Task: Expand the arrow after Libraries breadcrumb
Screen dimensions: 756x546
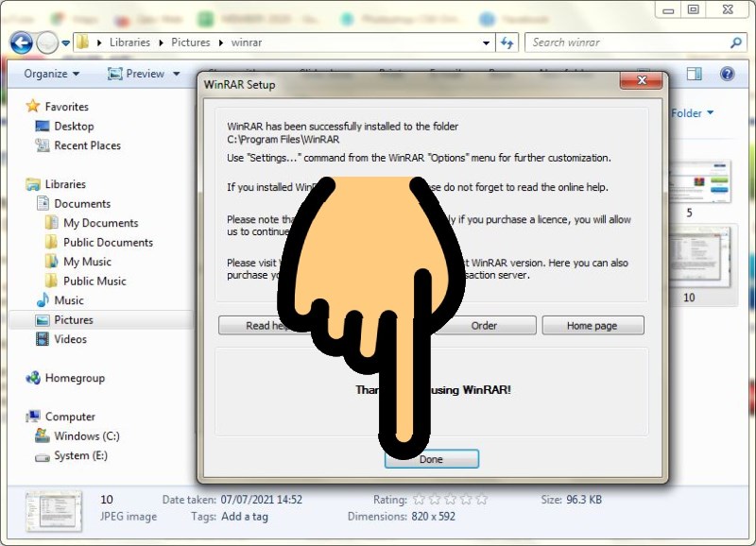Action: [161, 43]
